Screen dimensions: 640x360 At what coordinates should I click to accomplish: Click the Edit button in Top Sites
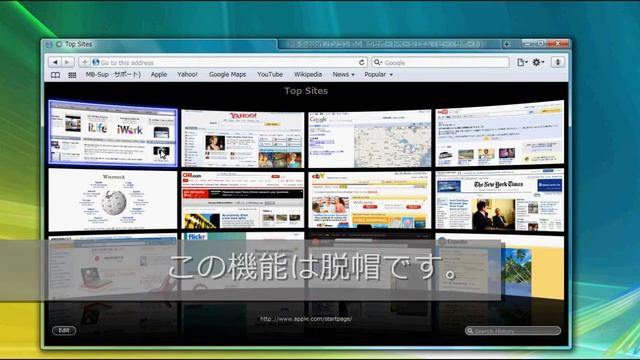[64, 330]
